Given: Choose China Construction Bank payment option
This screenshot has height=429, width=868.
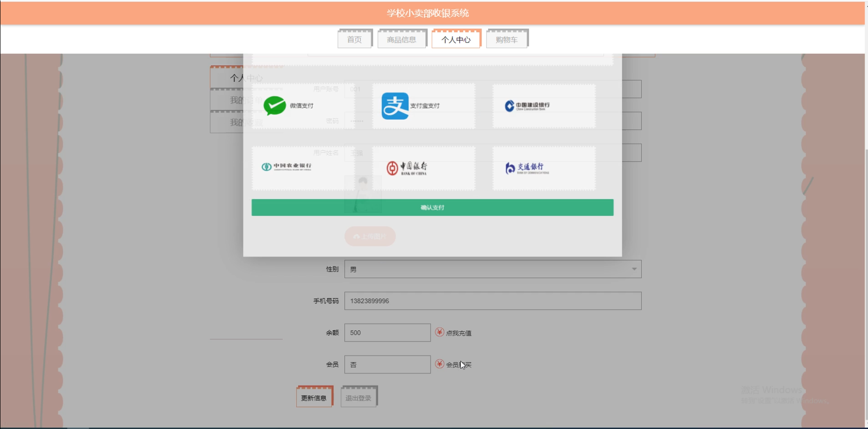Looking at the screenshot, I should pyautogui.click(x=544, y=106).
